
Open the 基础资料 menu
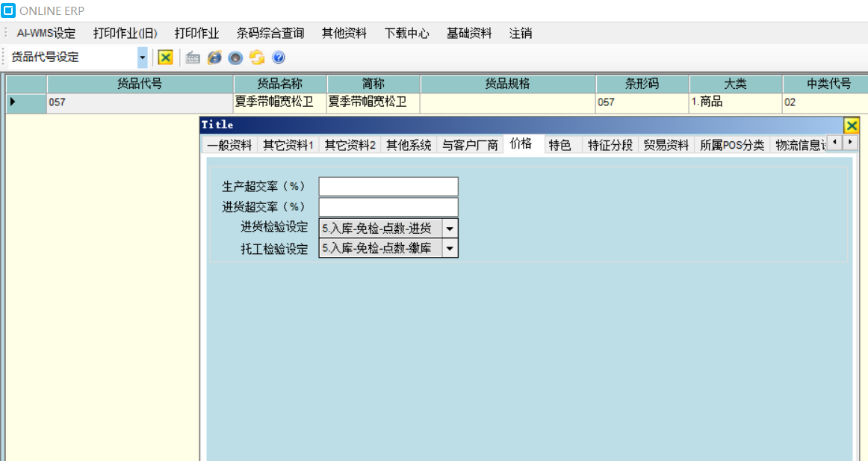point(469,34)
